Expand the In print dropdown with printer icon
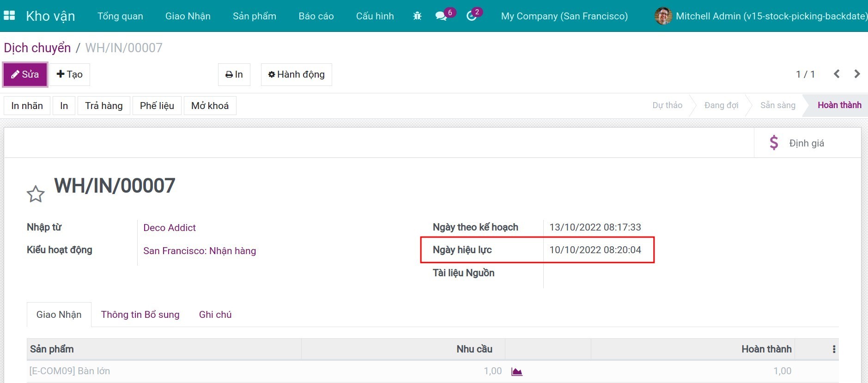Viewport: 868px width, 383px height. point(234,74)
